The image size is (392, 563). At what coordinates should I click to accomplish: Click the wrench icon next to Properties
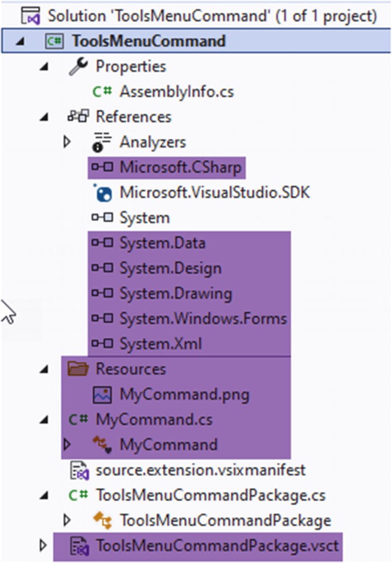pyautogui.click(x=77, y=66)
